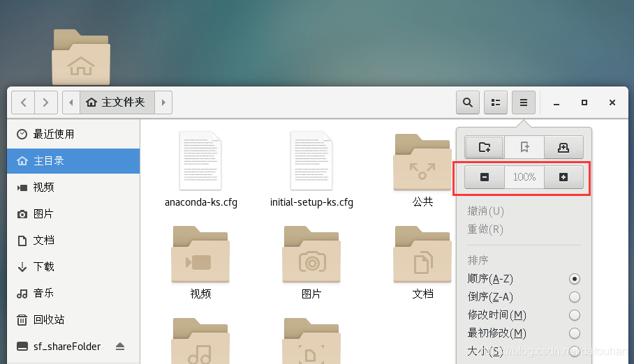Select the 视频 folder in main pane
Viewport: 634px width, 364px height.
tap(200, 254)
